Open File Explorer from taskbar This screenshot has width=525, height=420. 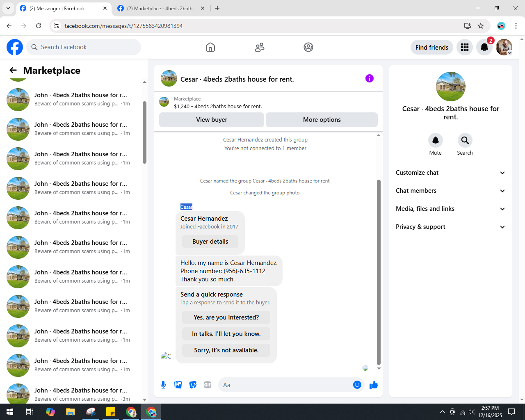point(71,412)
